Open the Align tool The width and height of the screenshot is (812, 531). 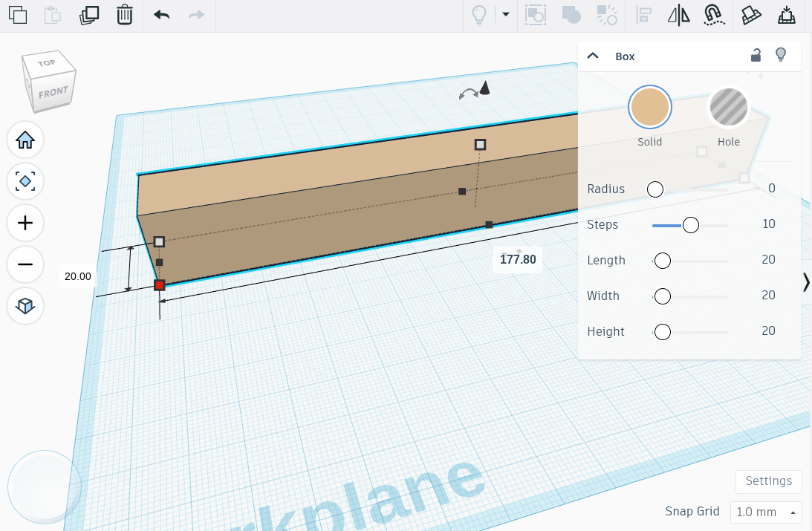coord(643,15)
